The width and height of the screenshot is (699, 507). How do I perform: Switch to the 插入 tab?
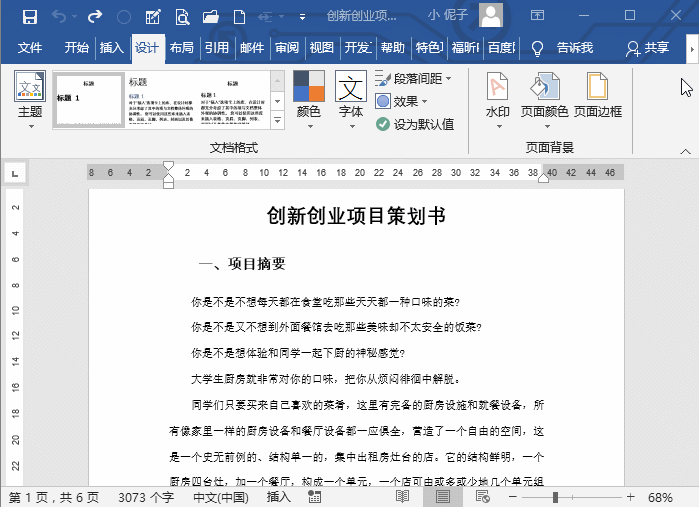pyautogui.click(x=111, y=47)
